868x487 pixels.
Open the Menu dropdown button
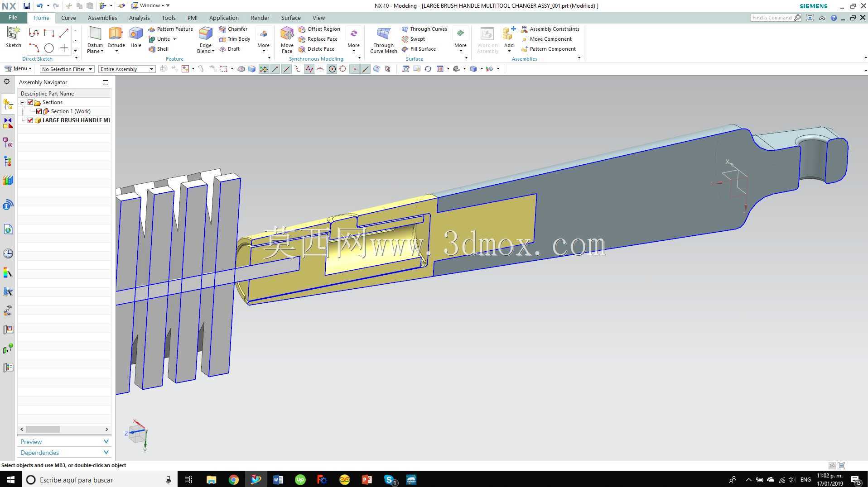click(x=18, y=69)
